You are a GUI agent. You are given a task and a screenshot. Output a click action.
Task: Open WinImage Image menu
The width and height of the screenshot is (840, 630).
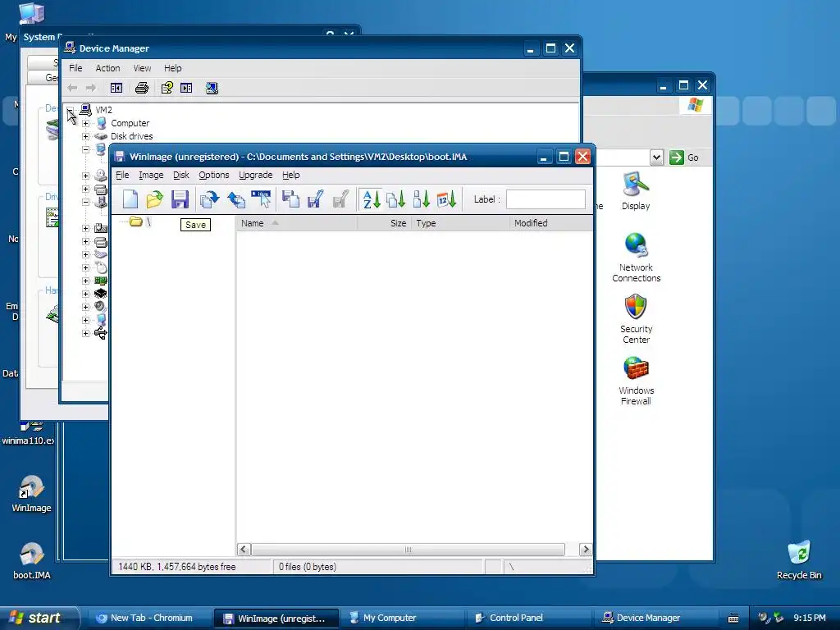tap(151, 175)
